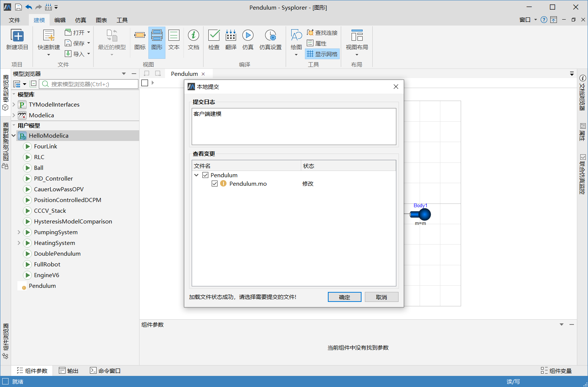Expand the TYModelInterfaces library
Viewport: 588px width, 387px height.
point(14,104)
